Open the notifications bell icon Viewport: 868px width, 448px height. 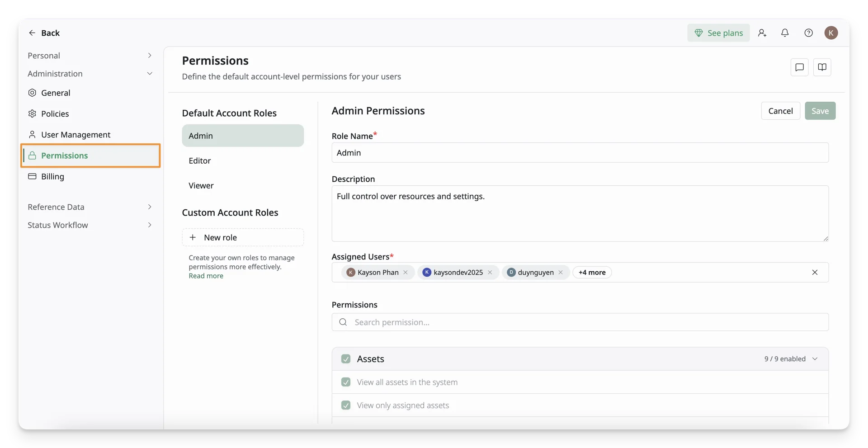click(785, 33)
